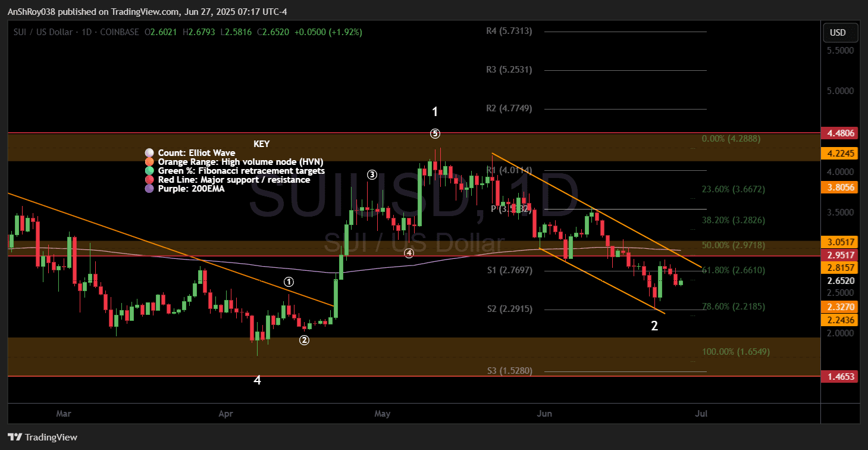Select the orange HVN dot in the KEY legend

tap(149, 161)
